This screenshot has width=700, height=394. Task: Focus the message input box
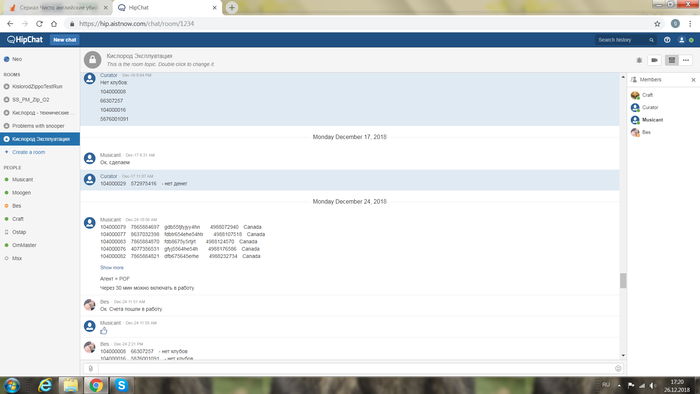pos(356,368)
